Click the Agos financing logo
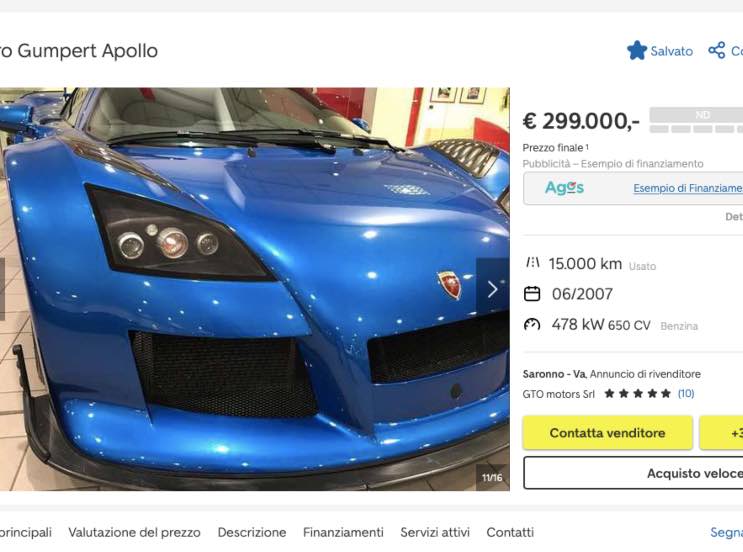 (564, 188)
